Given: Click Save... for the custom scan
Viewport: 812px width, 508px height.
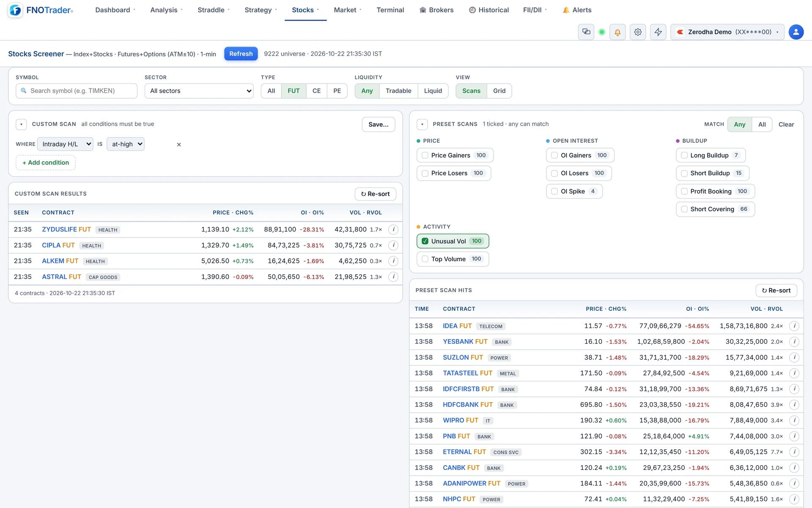Looking at the screenshot, I should [x=378, y=124].
